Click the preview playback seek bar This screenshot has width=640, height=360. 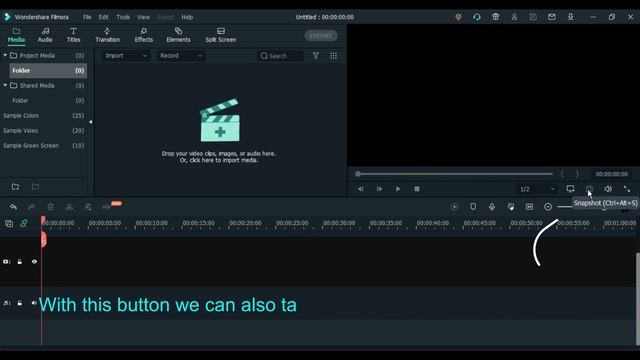454,174
